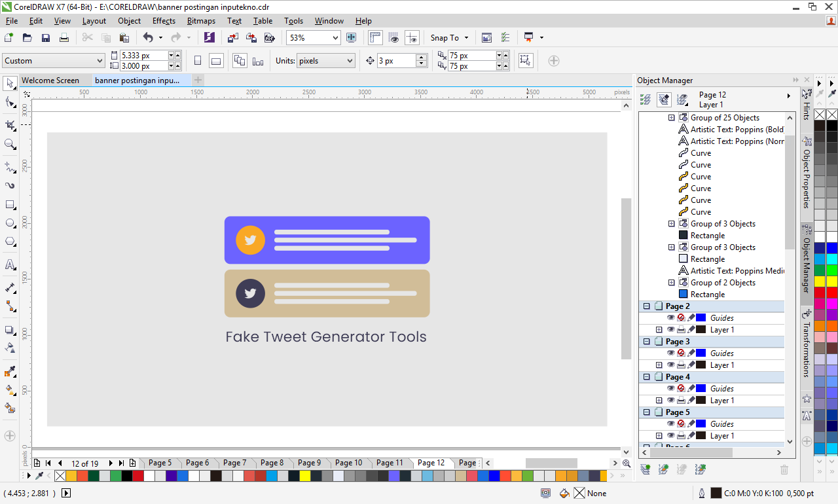Toggle visibility eye for Page 2 Guides
This screenshot has height=504, width=838.
670,317
